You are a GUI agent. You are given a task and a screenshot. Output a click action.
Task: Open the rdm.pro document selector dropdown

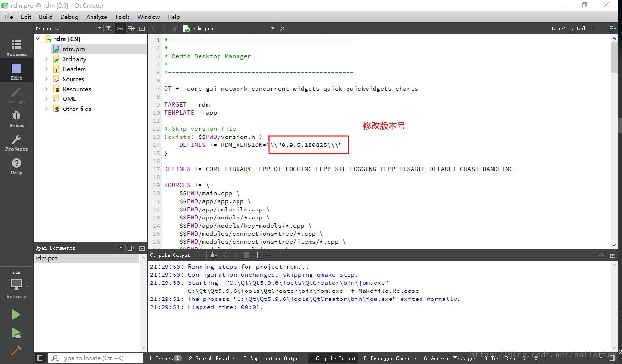pyautogui.click(x=273, y=28)
